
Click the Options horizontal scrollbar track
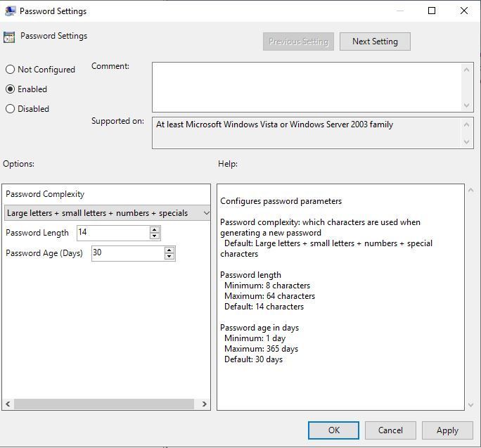coord(104,404)
